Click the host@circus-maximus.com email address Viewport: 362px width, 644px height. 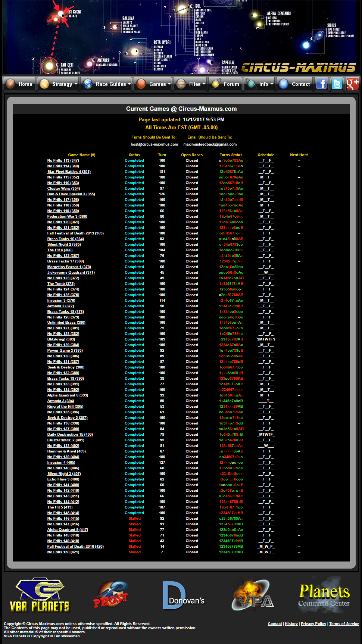(x=155, y=144)
